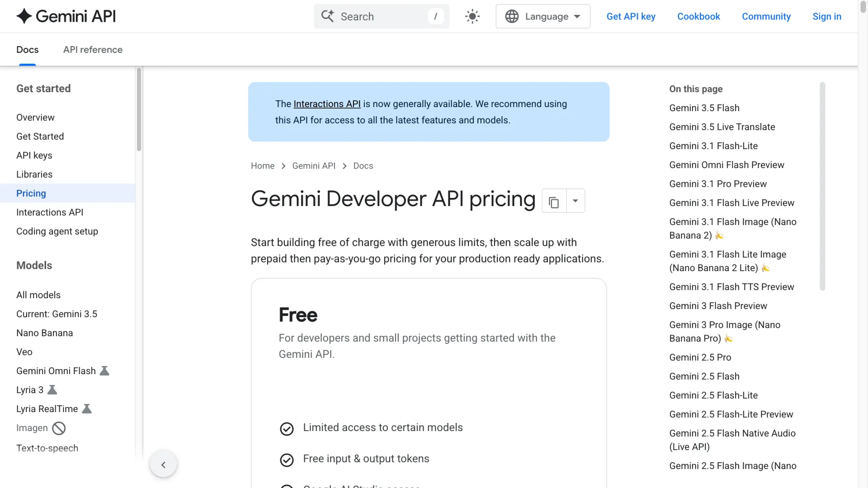Toggle the light/dark theme sun icon
Screen dimensions: 868x488
472,17
